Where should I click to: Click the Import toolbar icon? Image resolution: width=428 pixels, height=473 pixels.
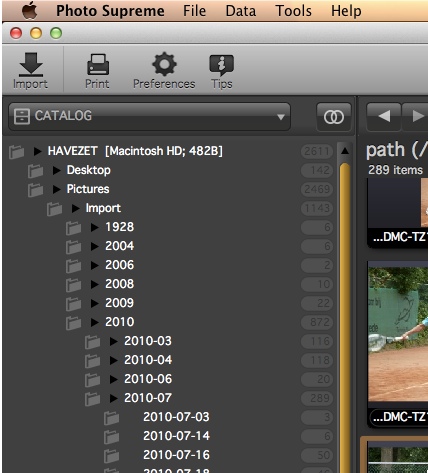click(x=30, y=70)
